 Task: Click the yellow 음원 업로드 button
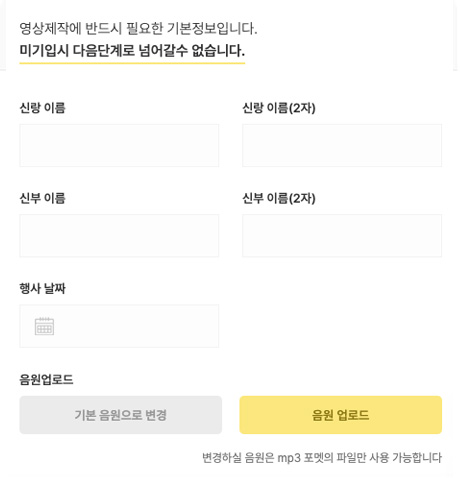pos(341,415)
